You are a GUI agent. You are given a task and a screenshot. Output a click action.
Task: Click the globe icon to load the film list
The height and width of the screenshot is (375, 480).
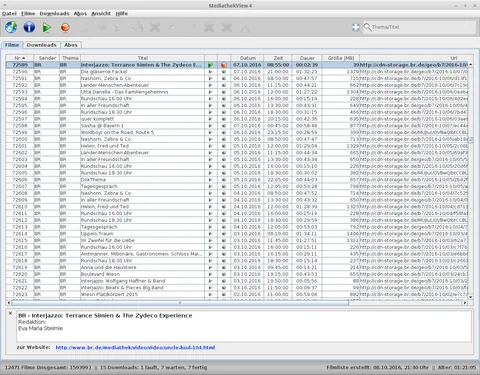pos(11,27)
